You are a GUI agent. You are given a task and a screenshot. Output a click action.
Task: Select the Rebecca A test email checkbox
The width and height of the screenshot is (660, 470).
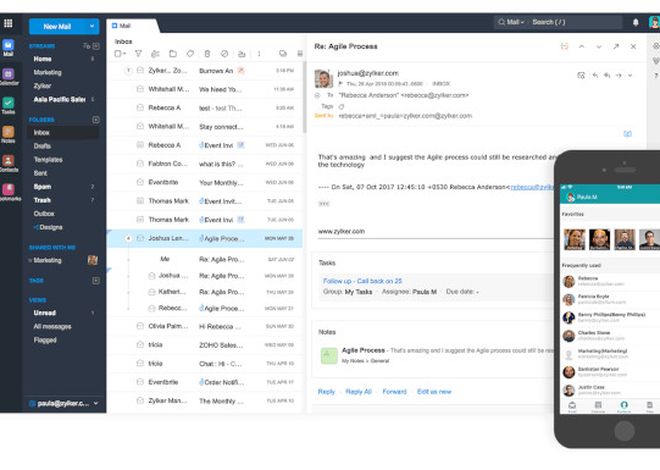click(140, 108)
